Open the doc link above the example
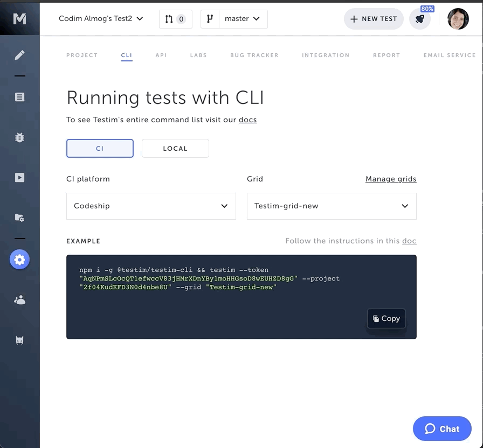This screenshot has height=448, width=483. click(409, 241)
